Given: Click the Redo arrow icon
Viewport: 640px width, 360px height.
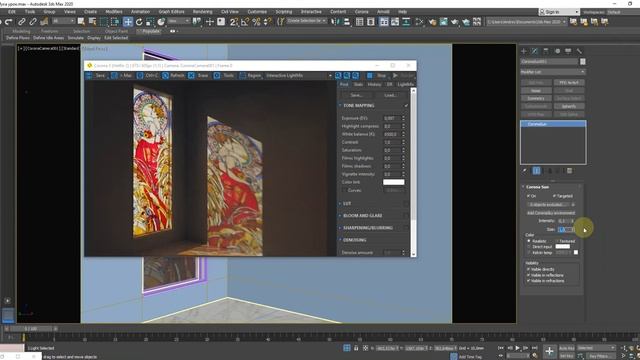Looking at the screenshot, I should click(9, 22).
